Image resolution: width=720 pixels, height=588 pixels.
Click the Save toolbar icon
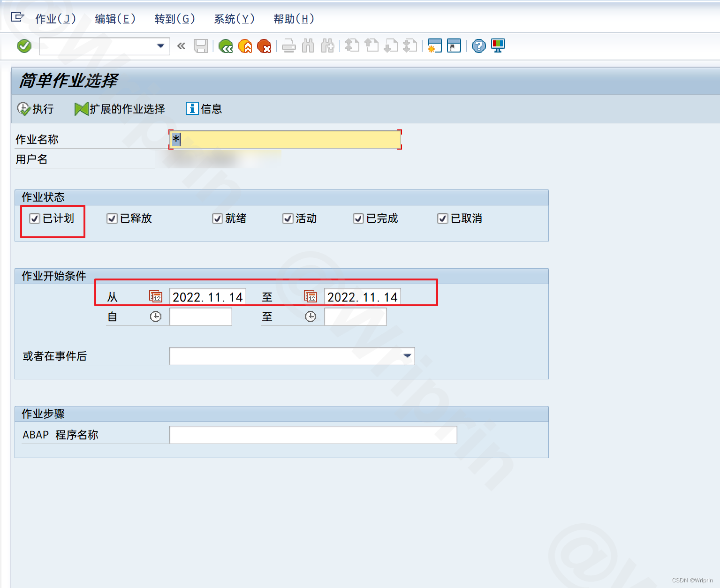tap(201, 46)
